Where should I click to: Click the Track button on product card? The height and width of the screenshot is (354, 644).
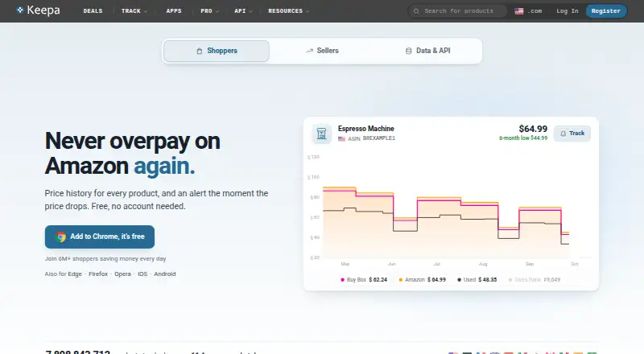click(572, 134)
